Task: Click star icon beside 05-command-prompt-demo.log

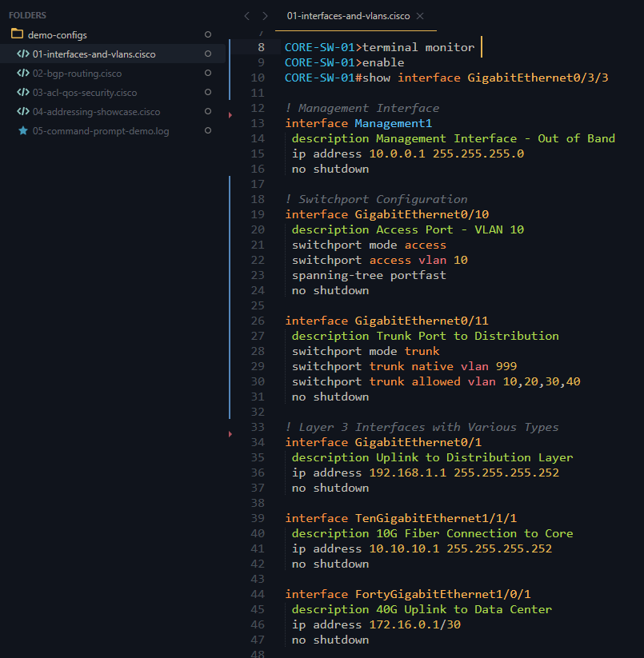Action: coord(23,131)
